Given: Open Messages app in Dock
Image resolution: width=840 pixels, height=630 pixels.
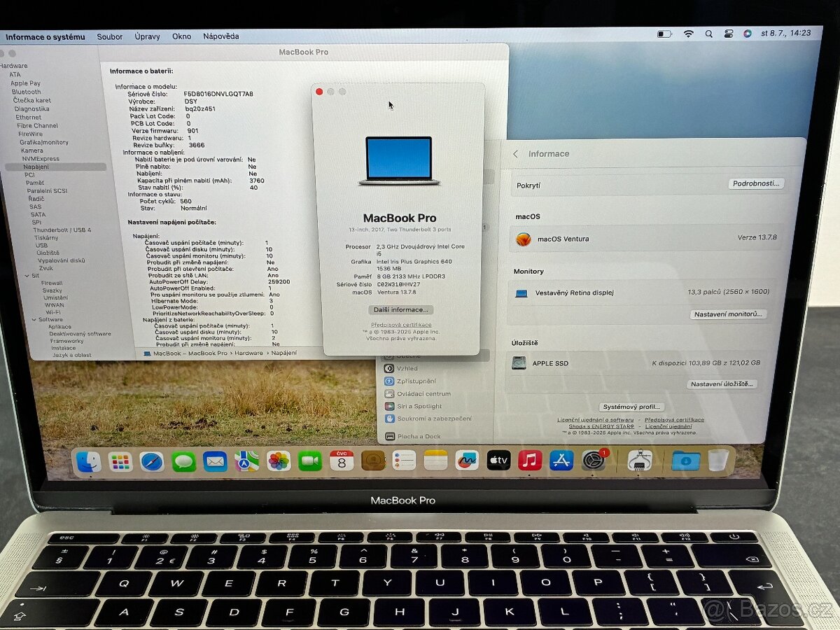Looking at the screenshot, I should [x=183, y=461].
